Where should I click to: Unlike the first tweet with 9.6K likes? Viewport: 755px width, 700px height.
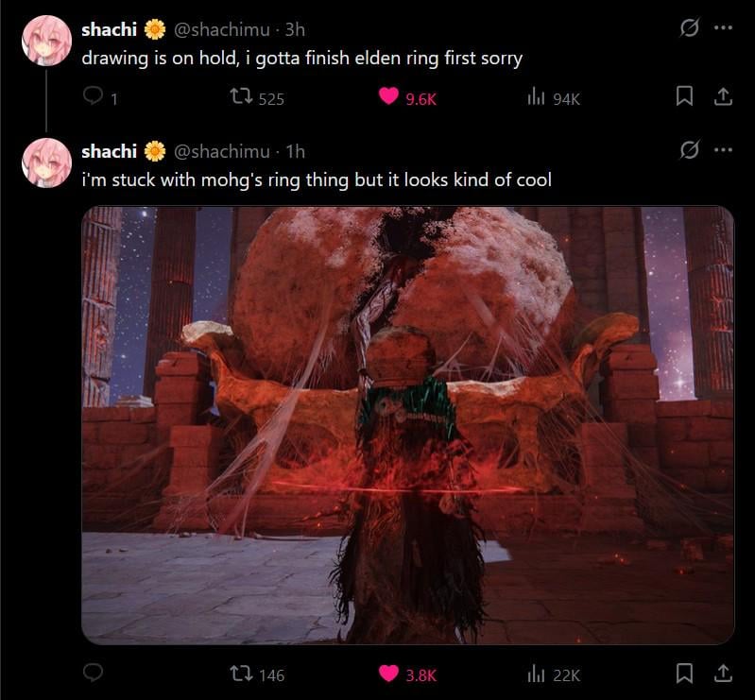pos(388,95)
